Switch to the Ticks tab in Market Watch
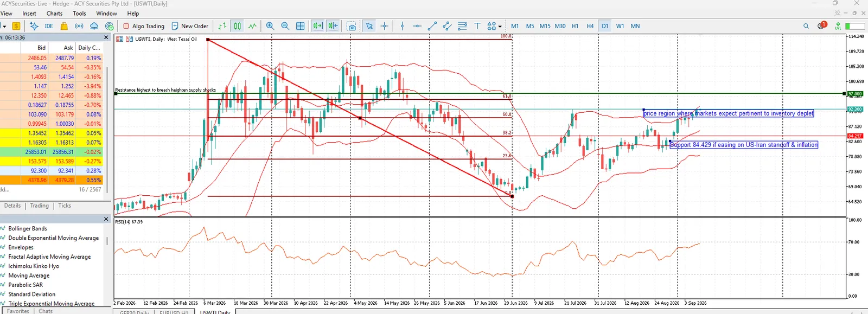Screen dimensions: 868x314 (x=65, y=206)
